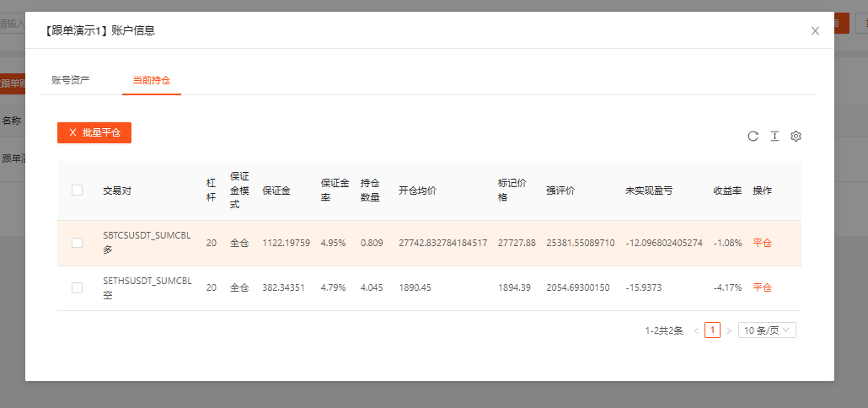Click 平仓 for the SBTCSUSDT_SUMCBL position
The height and width of the screenshot is (408, 868).
tap(762, 243)
